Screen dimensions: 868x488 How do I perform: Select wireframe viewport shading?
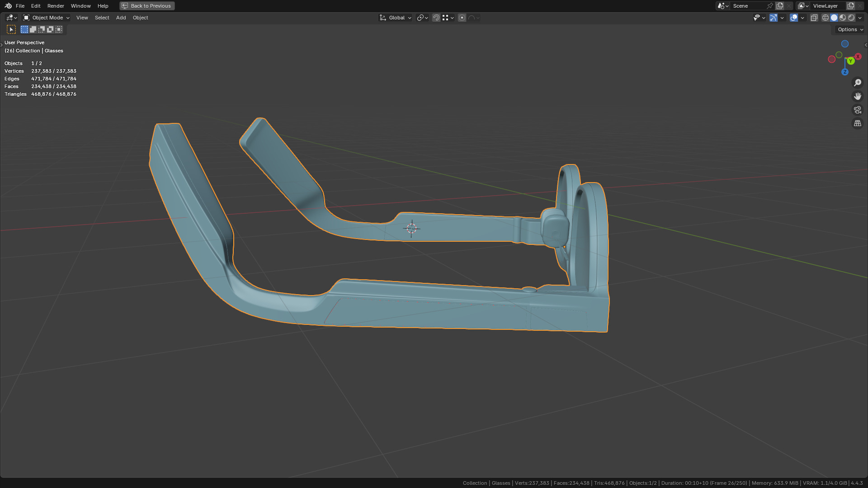tap(826, 18)
